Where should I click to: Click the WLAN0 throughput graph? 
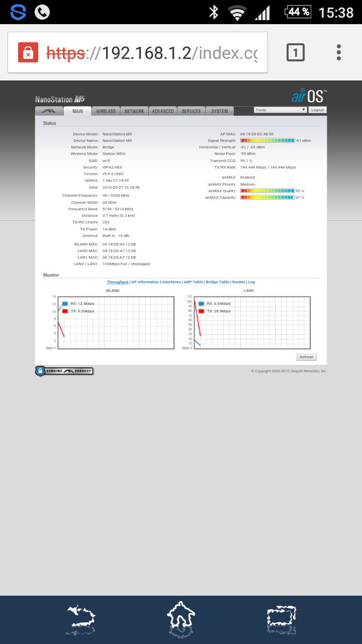pyautogui.click(x=116, y=323)
